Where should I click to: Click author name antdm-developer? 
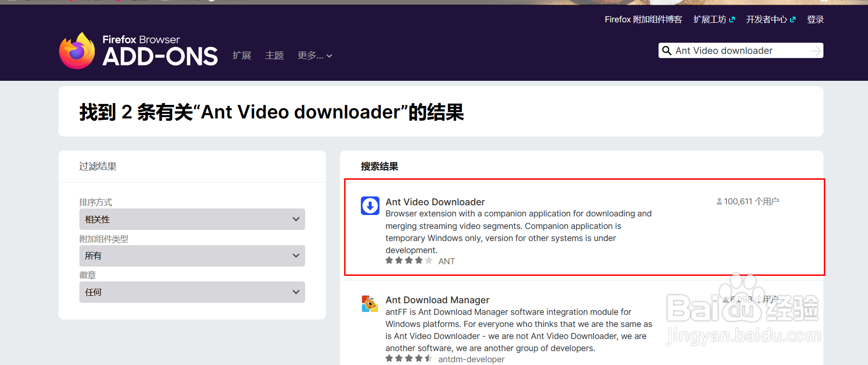pos(471,359)
